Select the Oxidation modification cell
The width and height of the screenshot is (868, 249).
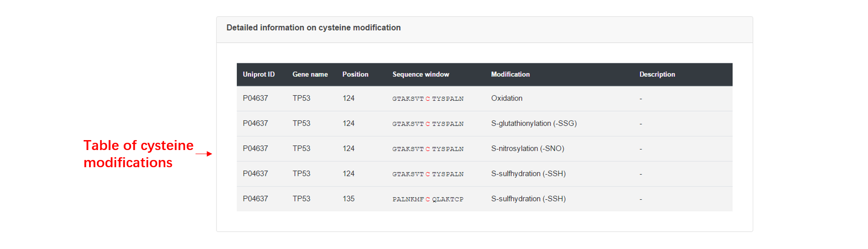(x=507, y=99)
